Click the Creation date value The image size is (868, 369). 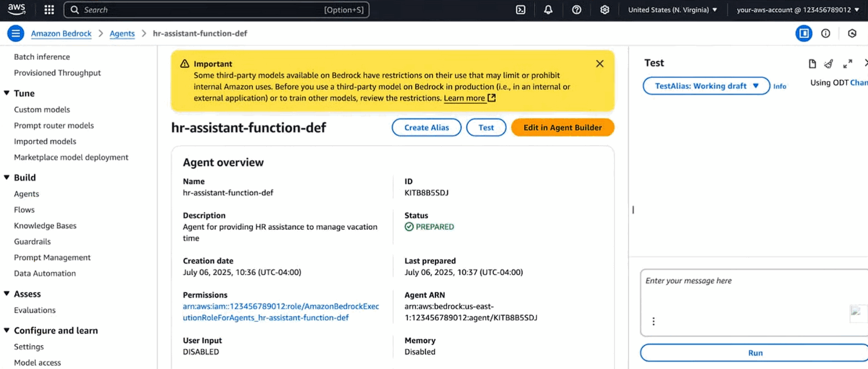point(242,272)
